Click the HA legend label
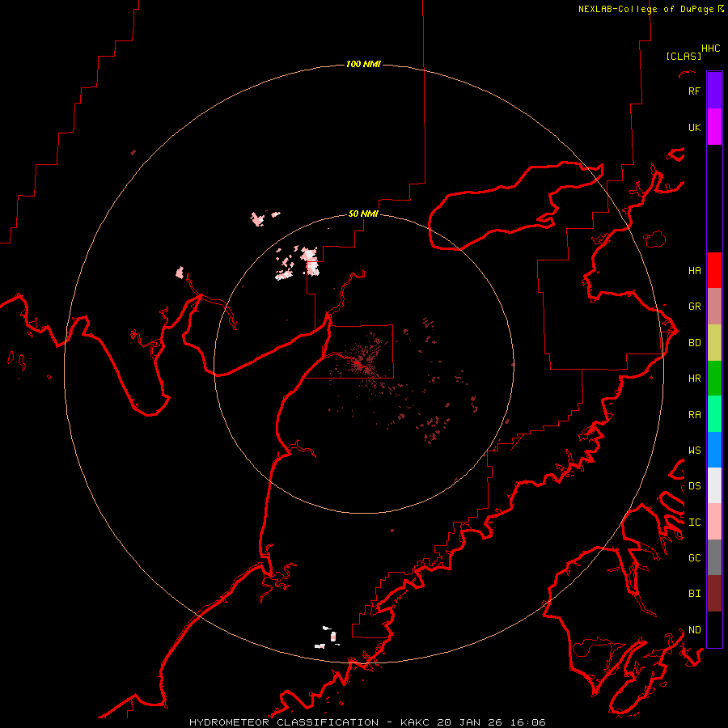 click(x=694, y=270)
